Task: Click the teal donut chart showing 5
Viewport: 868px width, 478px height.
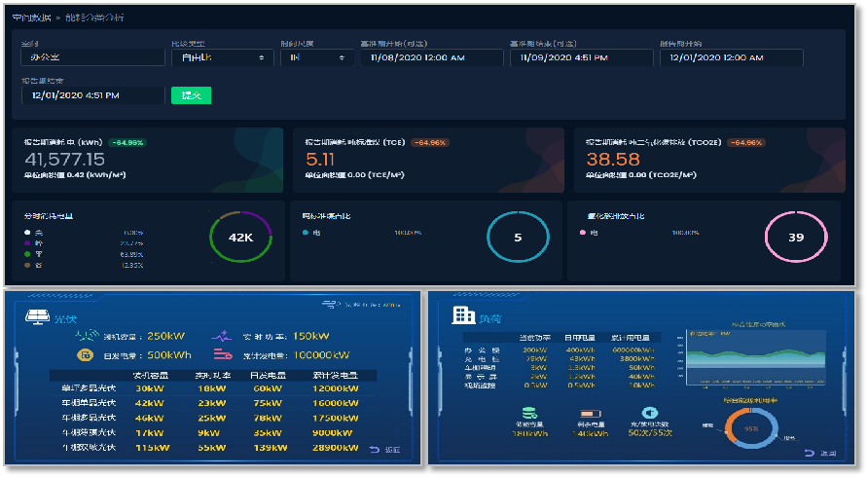Action: (x=518, y=238)
